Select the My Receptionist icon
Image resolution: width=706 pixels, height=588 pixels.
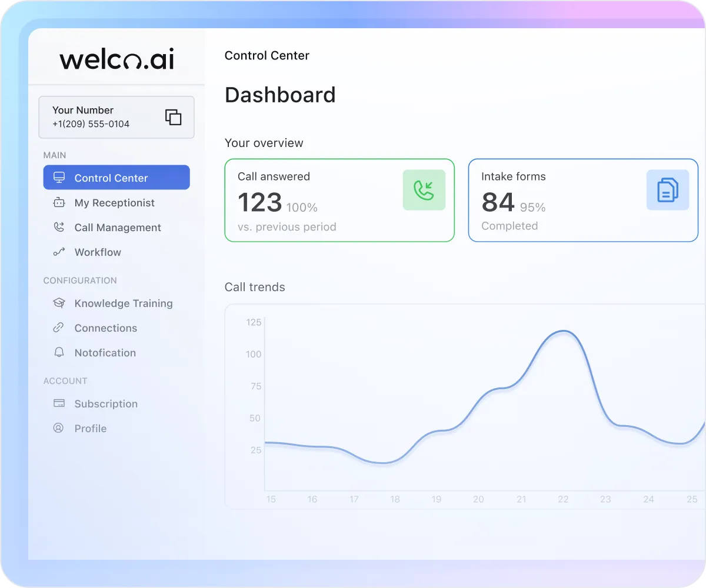coord(59,202)
